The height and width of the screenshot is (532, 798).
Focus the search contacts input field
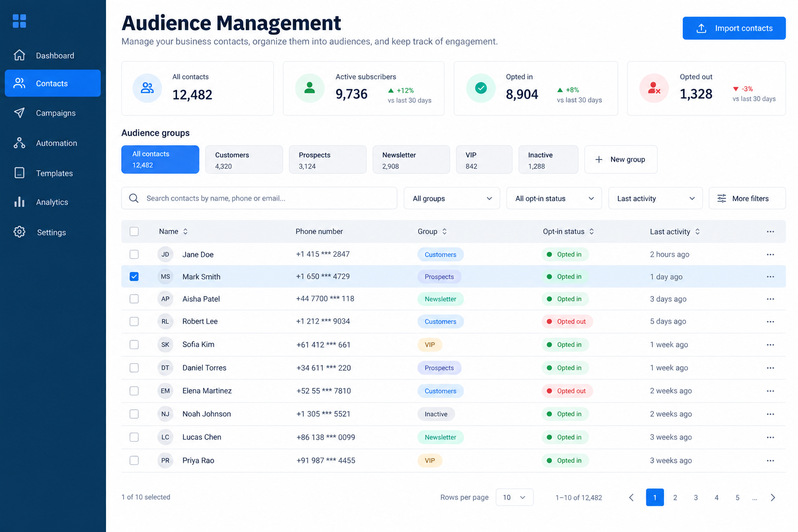pyautogui.click(x=259, y=198)
